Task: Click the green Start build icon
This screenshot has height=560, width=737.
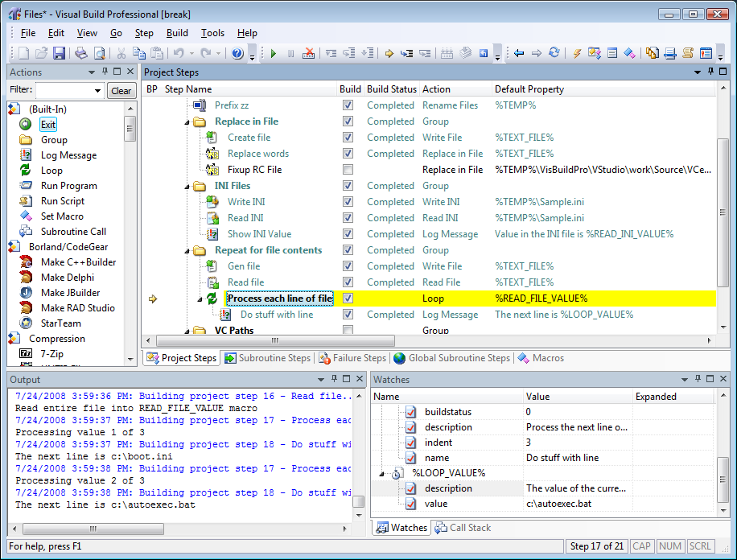Action: coord(274,54)
